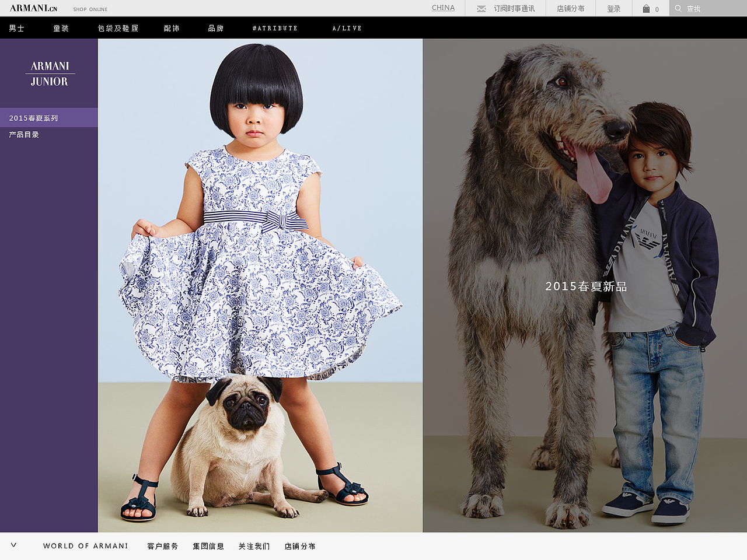
Task: Open 店铺分布 in the top bar
Action: (x=571, y=9)
